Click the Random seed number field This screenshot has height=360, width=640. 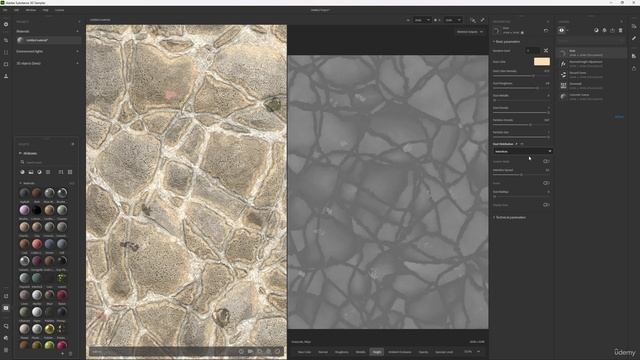pos(532,51)
